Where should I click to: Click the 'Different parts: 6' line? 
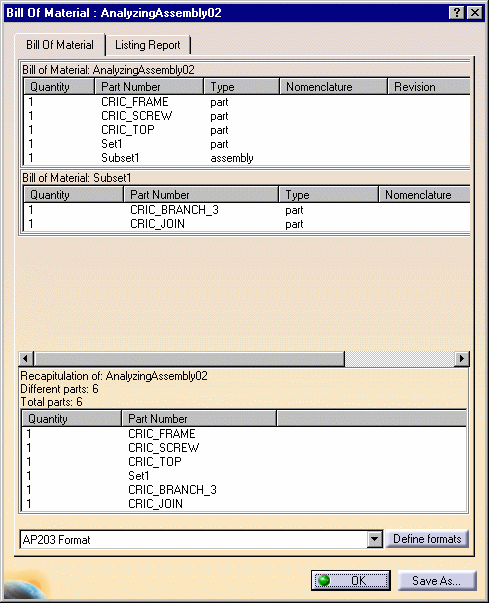[x=59, y=389]
